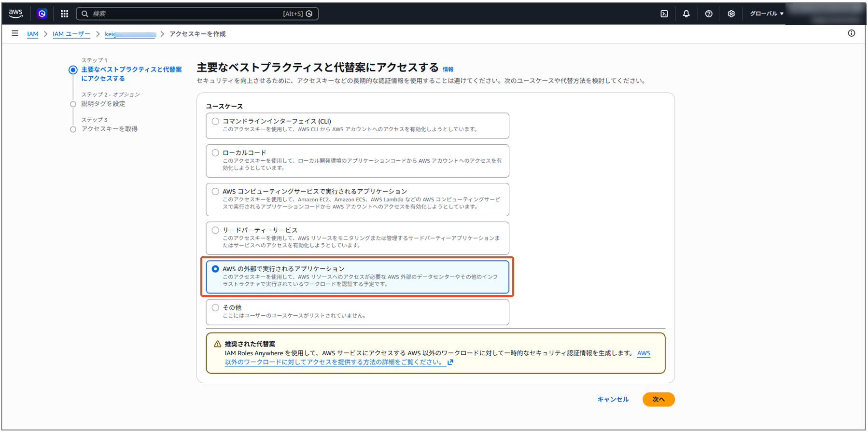This screenshot has width=868, height=432.
Task: Open the info panel icon at right
Action: pos(852,33)
